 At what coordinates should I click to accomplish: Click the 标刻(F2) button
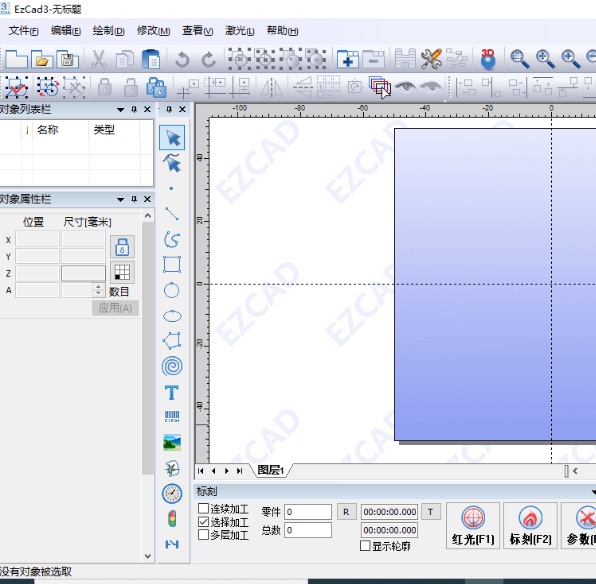pos(530,525)
